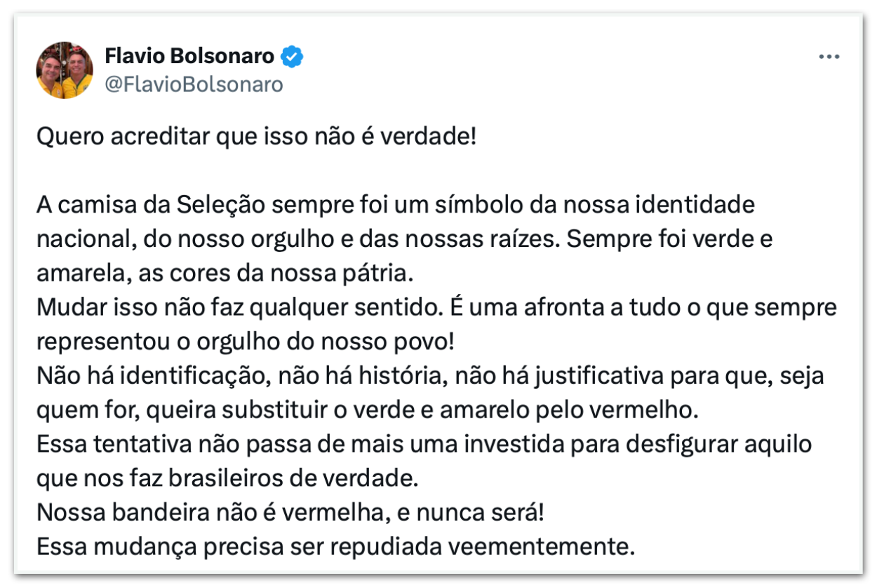Screen dimensions: 877x588
Task: Open Flavio Bolsonaro's profile picture
Action: (65, 70)
